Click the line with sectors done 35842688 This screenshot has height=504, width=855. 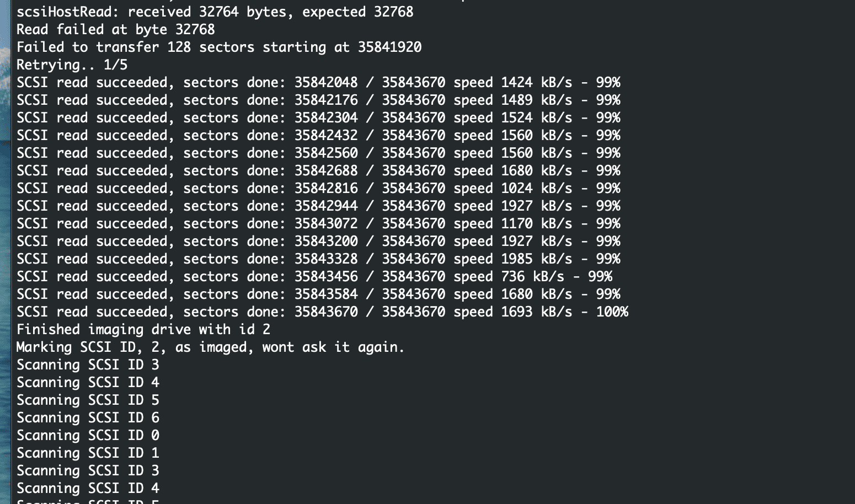pyautogui.click(x=318, y=171)
